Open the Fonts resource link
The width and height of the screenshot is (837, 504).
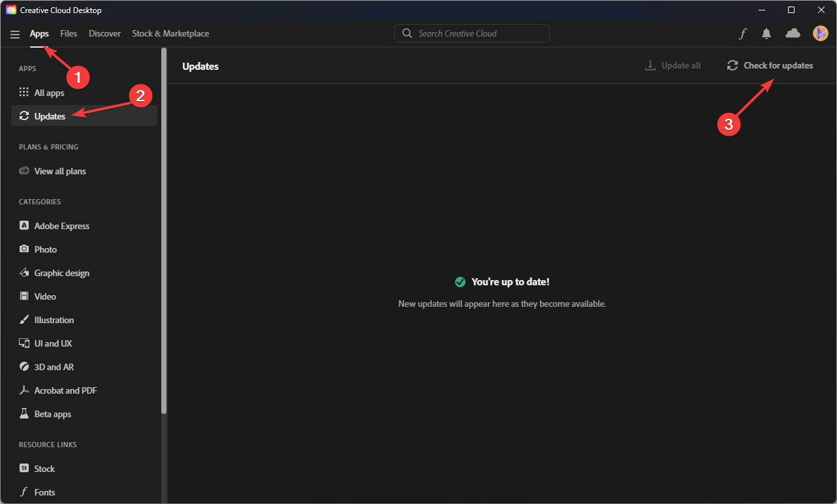coord(84,492)
